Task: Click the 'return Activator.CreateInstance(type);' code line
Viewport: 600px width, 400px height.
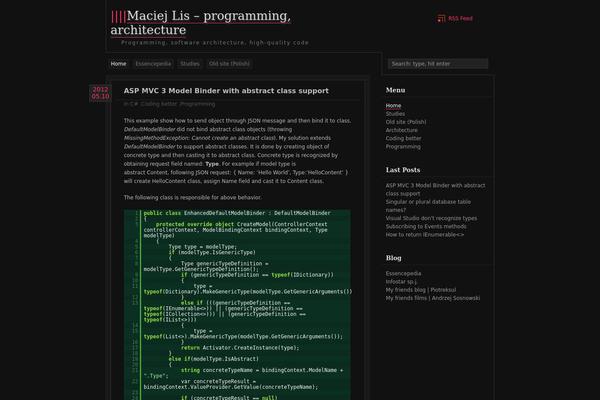Action: tap(240, 348)
